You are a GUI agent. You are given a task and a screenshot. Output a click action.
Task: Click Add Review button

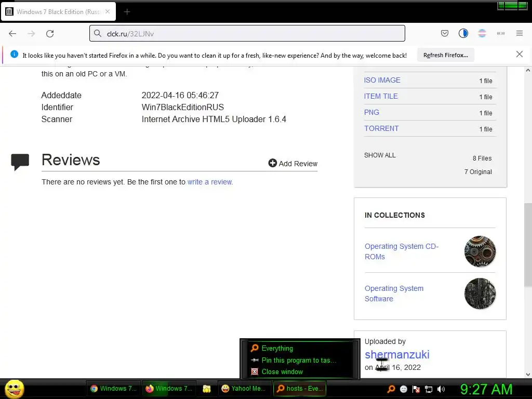coord(293,164)
